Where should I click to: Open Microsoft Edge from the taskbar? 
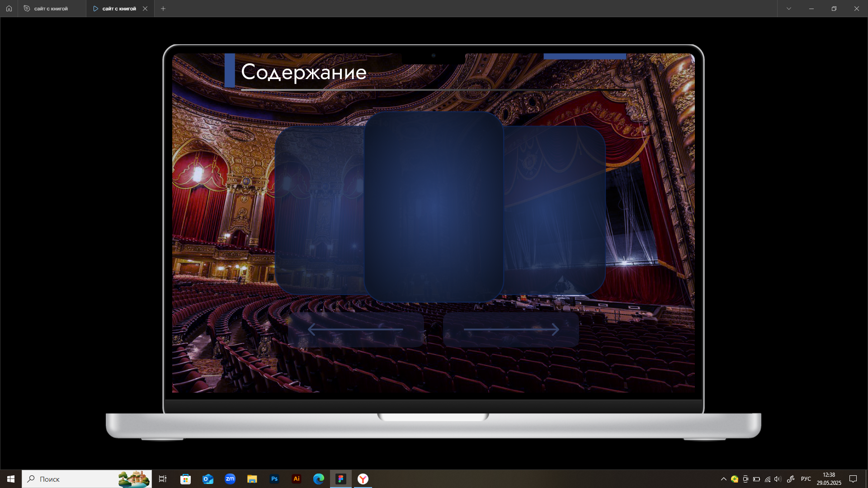coord(319,479)
